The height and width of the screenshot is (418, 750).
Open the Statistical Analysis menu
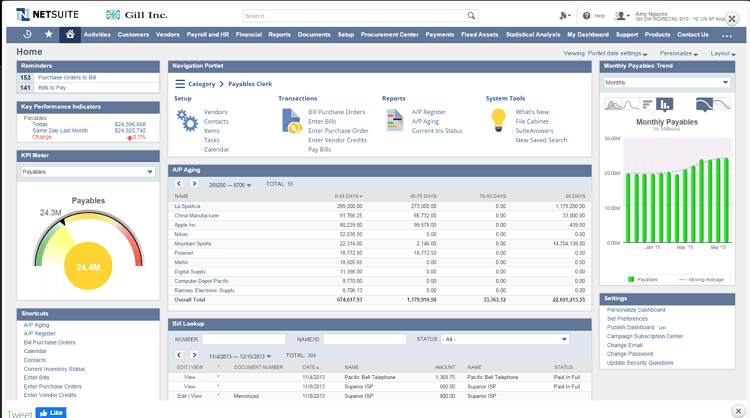pos(533,34)
